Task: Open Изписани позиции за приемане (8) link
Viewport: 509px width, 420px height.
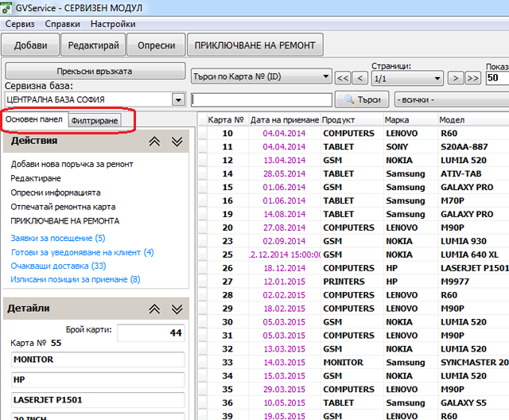Action: click(76, 279)
